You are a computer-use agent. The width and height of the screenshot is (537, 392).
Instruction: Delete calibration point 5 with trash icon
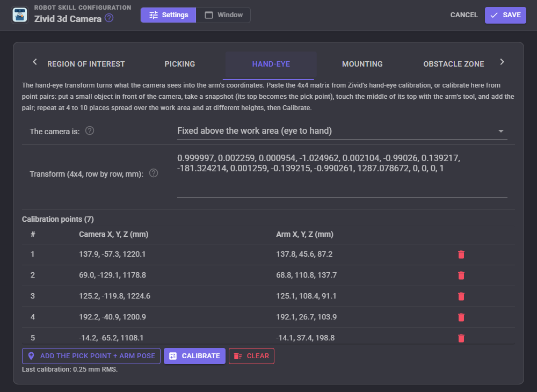pos(461,338)
